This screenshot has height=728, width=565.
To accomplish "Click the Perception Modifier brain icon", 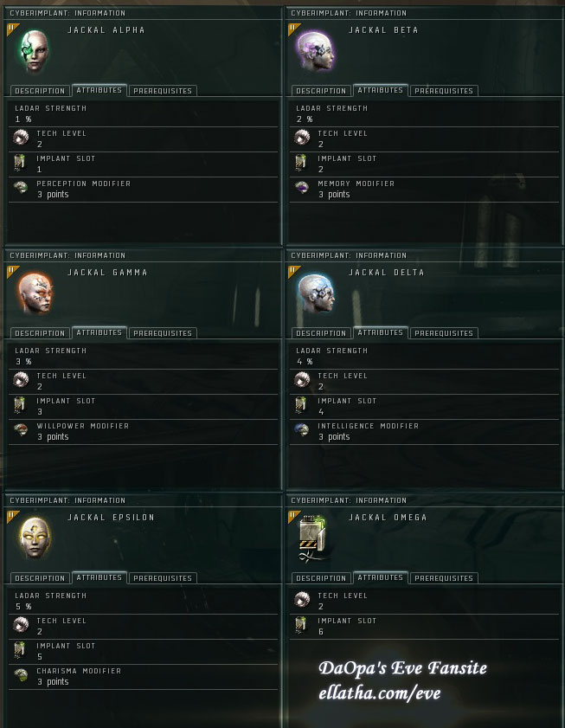I will (x=21, y=188).
